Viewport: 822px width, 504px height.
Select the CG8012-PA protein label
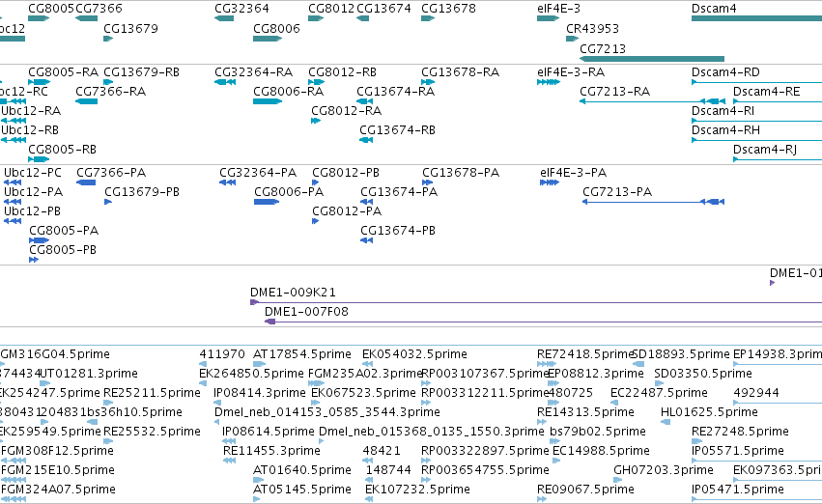tap(347, 211)
